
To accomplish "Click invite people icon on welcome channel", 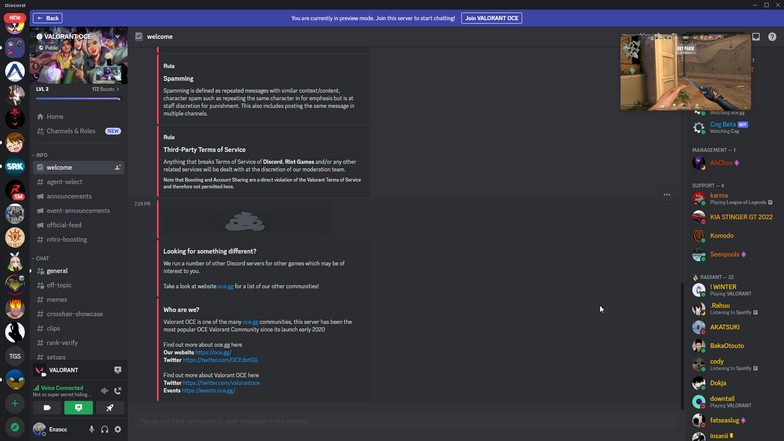I will click(x=118, y=168).
